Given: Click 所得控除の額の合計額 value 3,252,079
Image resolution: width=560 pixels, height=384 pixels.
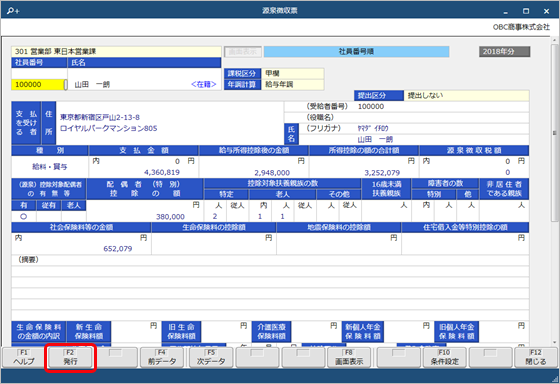Looking at the screenshot, I should pos(382,173).
